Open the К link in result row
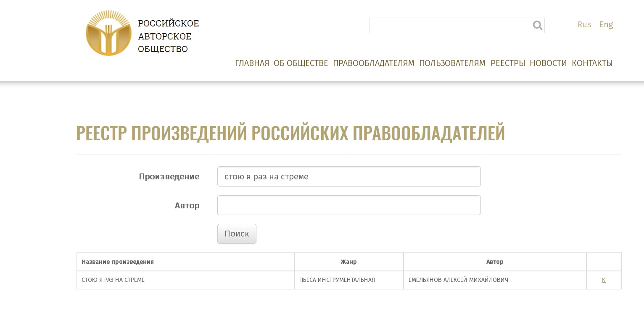The image size is (644, 310). pyautogui.click(x=604, y=280)
